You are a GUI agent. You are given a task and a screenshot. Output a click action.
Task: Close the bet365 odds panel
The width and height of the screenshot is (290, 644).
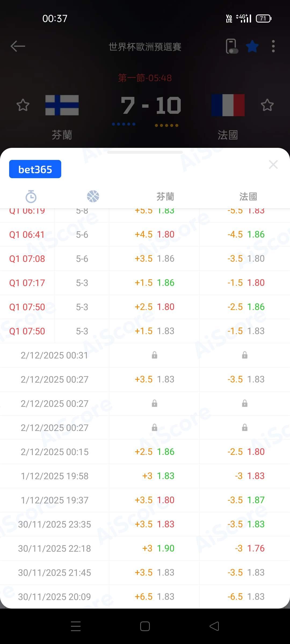pos(273,164)
